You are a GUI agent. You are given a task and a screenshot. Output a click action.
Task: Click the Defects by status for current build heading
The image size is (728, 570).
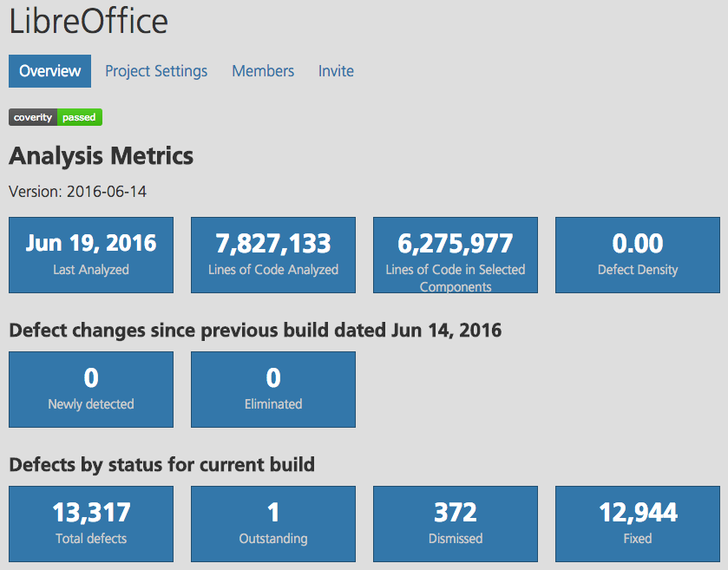point(161,465)
